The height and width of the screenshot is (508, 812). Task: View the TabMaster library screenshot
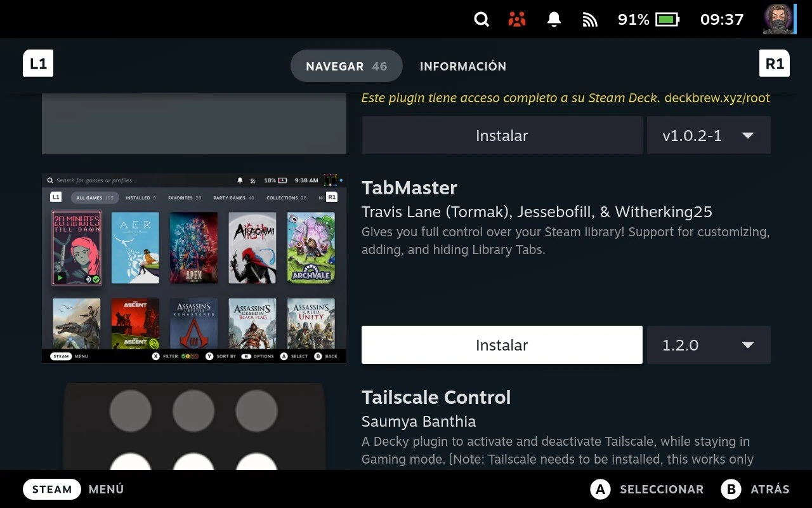click(x=193, y=267)
